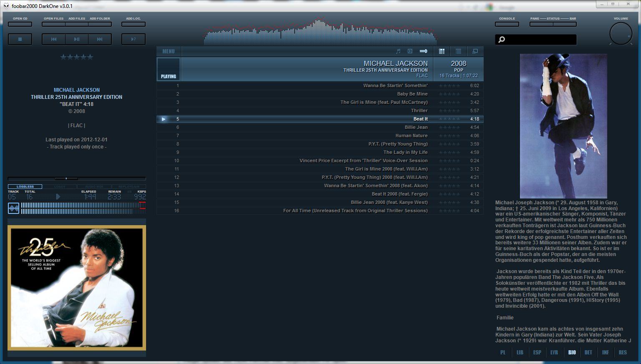Click the spectrum visualizer
641x364 pixels.
click(320, 32)
